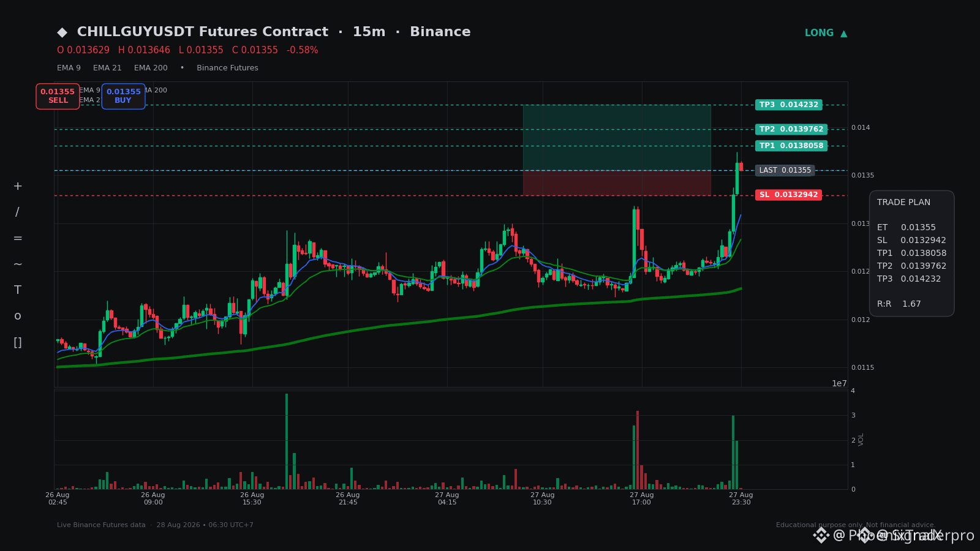Click the R:R 1.67 row in Trade Plan

[899, 304]
